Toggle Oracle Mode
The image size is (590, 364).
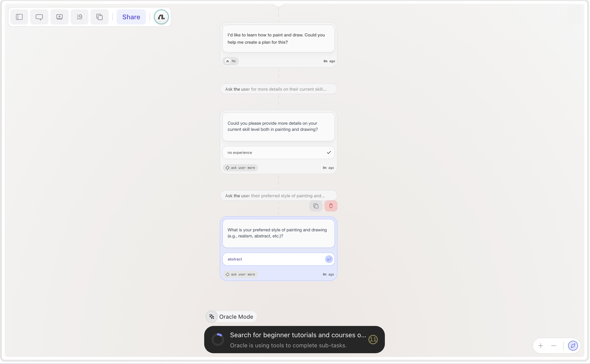click(231, 317)
